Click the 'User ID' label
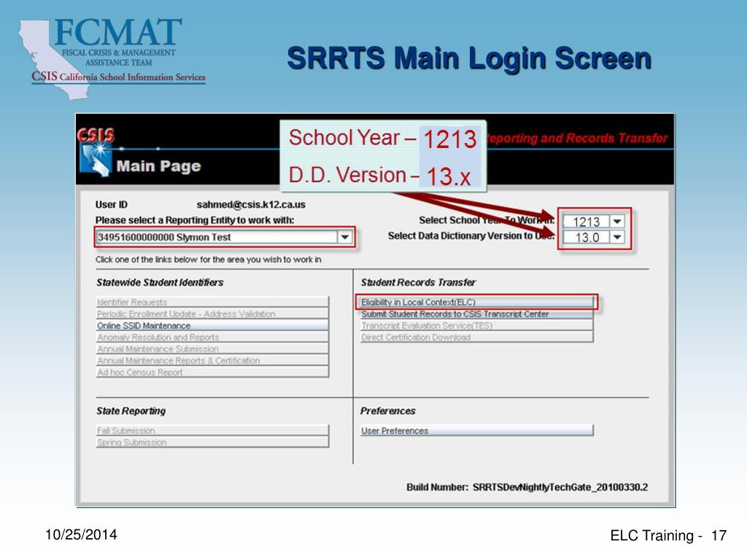This screenshot has width=747, height=560. (112, 204)
